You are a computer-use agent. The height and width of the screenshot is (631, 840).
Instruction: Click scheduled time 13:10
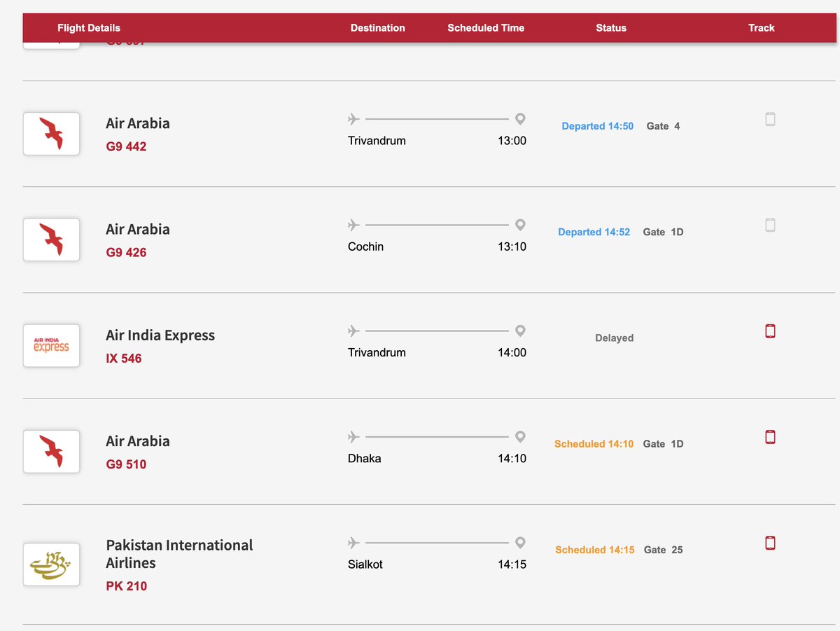512,247
